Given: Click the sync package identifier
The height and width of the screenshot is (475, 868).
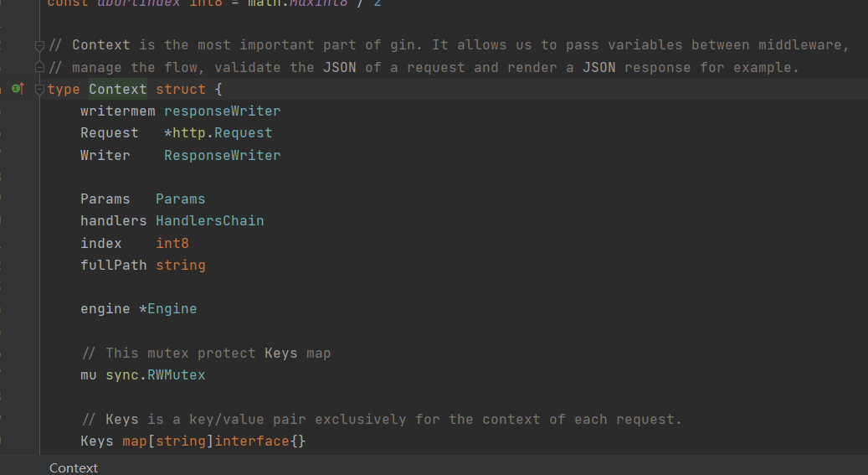Looking at the screenshot, I should click(x=121, y=375).
